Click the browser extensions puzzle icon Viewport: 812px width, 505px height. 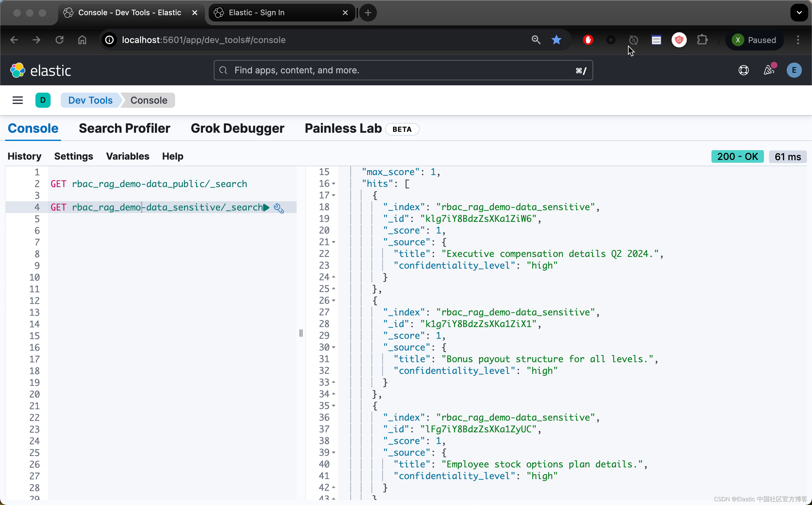coord(702,40)
